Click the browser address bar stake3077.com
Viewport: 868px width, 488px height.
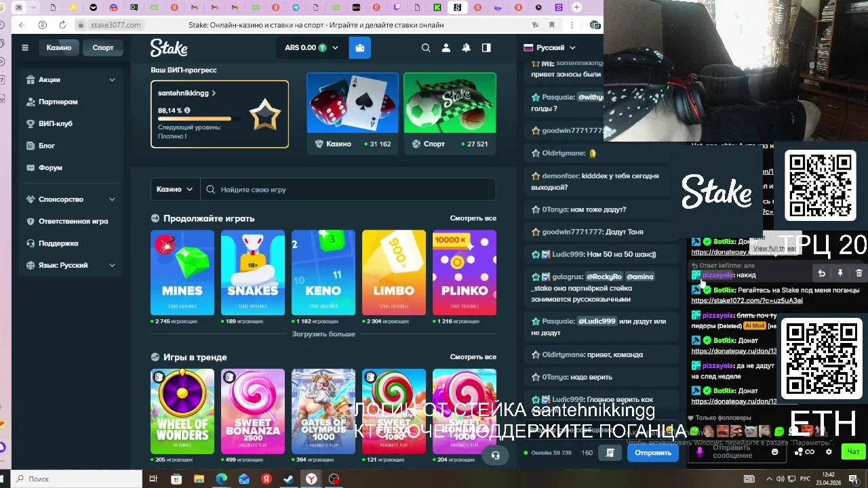[116, 24]
